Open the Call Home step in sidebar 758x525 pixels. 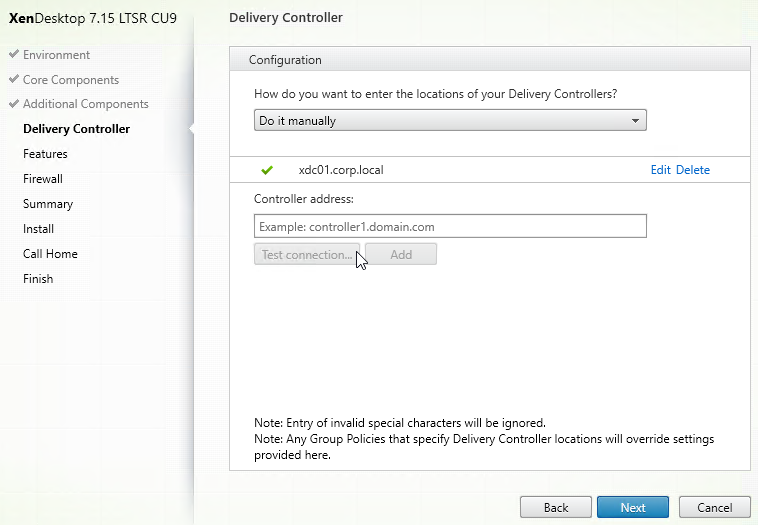click(x=50, y=254)
